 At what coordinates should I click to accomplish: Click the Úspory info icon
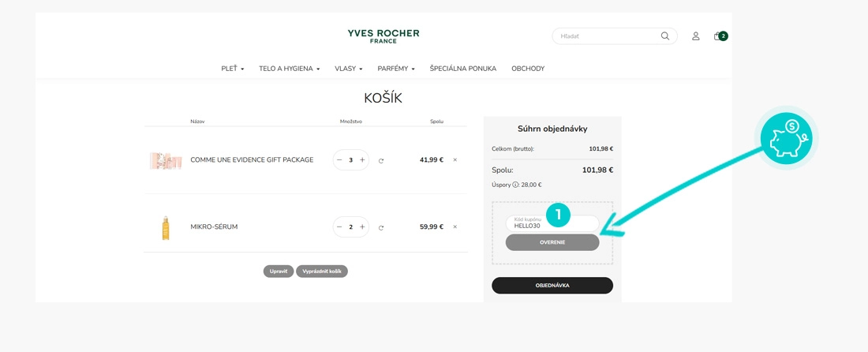pyautogui.click(x=515, y=185)
